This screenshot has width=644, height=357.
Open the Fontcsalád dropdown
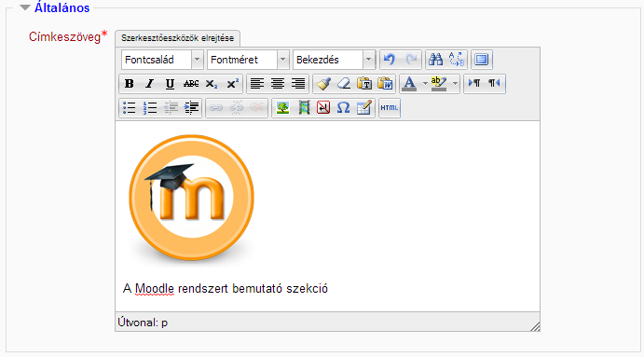tap(162, 60)
